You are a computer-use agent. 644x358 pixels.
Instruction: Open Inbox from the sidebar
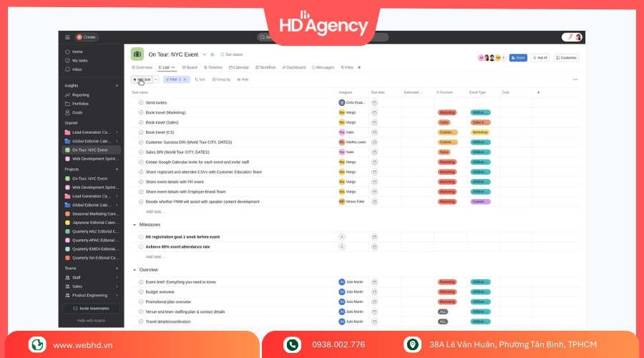[77, 69]
